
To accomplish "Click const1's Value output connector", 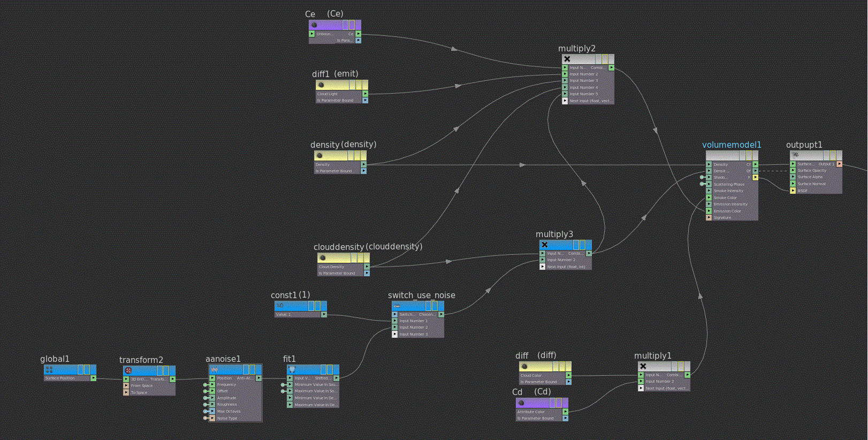I will (324, 315).
